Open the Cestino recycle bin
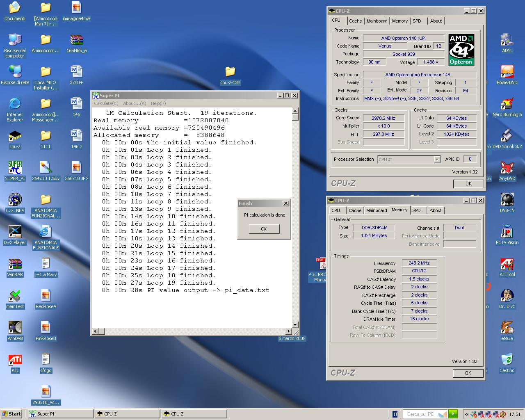This screenshot has height=420, width=525. 507,363
